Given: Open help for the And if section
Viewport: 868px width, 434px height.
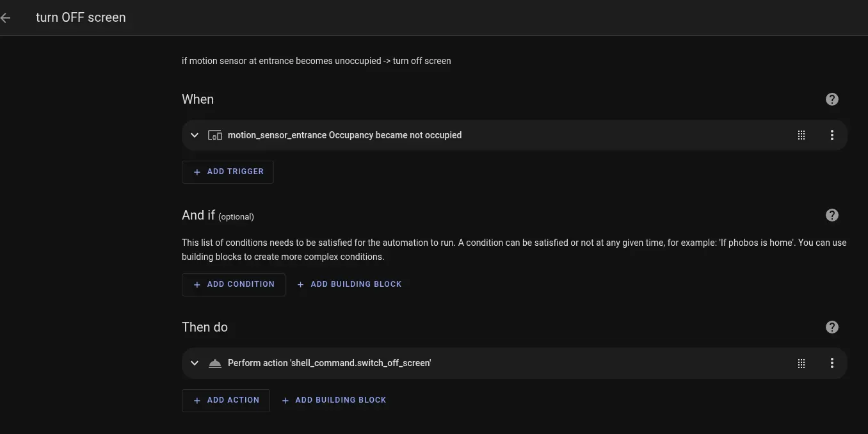Looking at the screenshot, I should tap(832, 215).
